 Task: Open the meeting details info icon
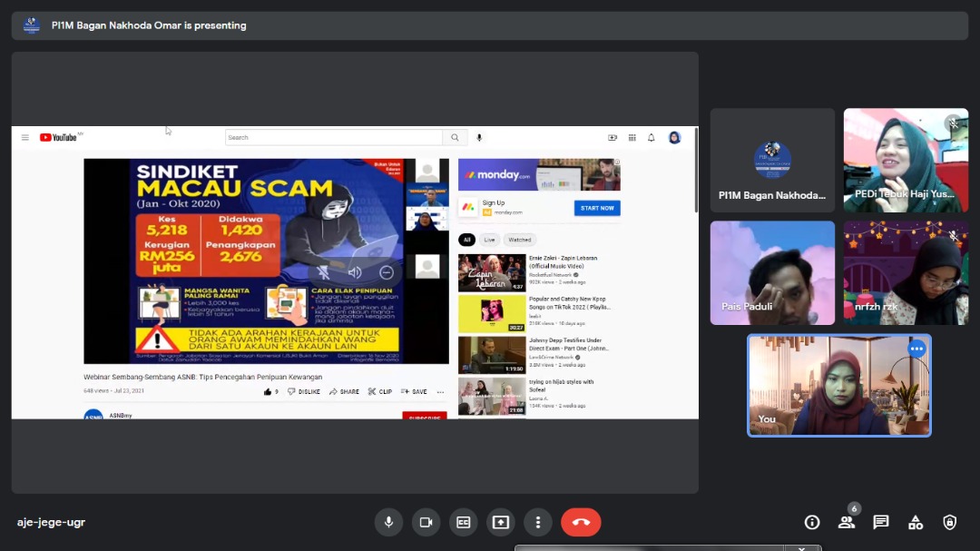[812, 522]
